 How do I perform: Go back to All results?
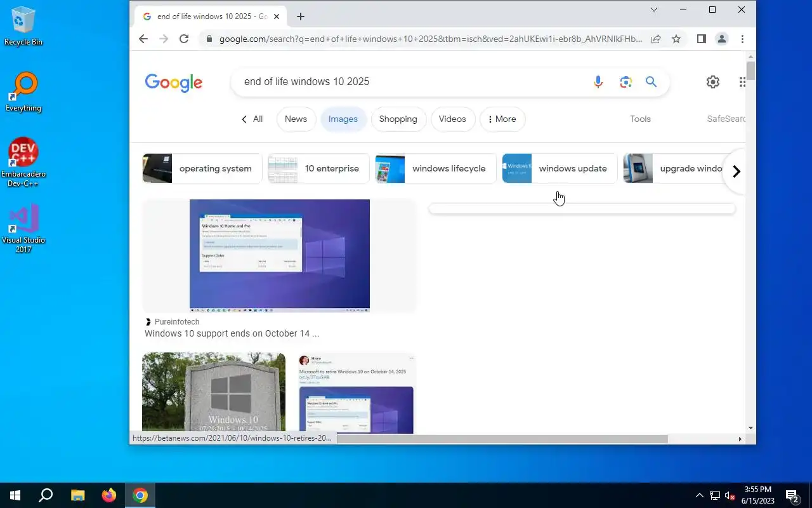click(x=252, y=119)
